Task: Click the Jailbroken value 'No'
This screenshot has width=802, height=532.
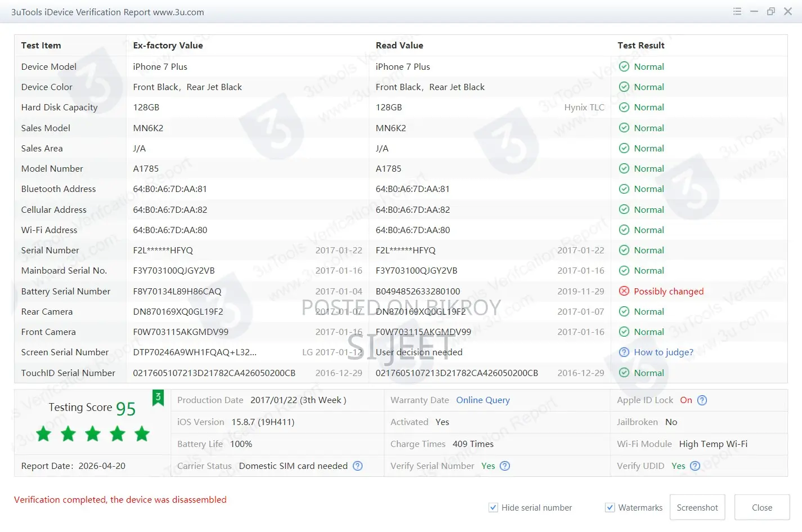Action: (671, 422)
